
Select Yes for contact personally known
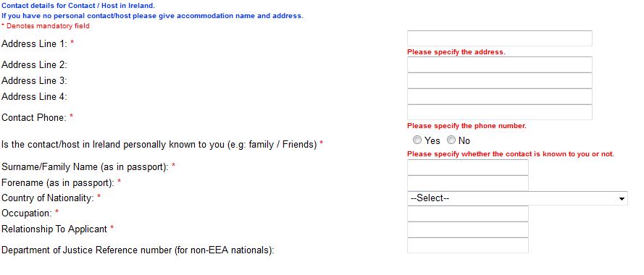[x=417, y=140]
